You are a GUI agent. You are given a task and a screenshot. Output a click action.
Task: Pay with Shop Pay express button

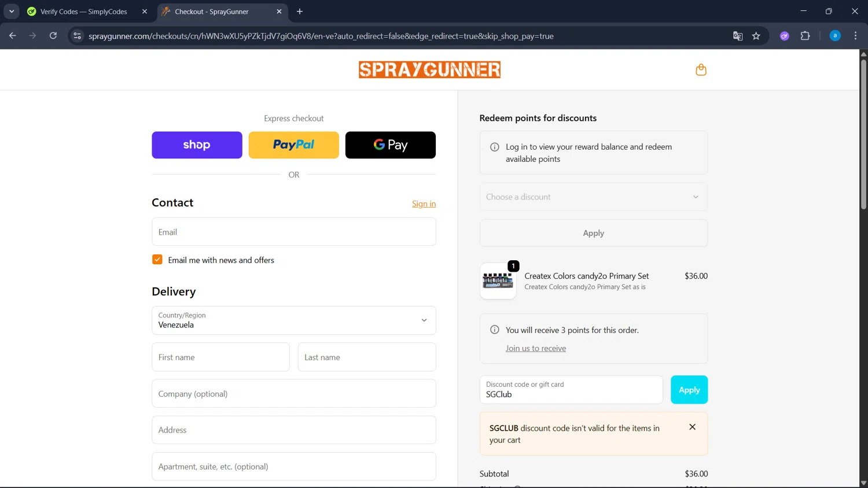pyautogui.click(x=197, y=145)
